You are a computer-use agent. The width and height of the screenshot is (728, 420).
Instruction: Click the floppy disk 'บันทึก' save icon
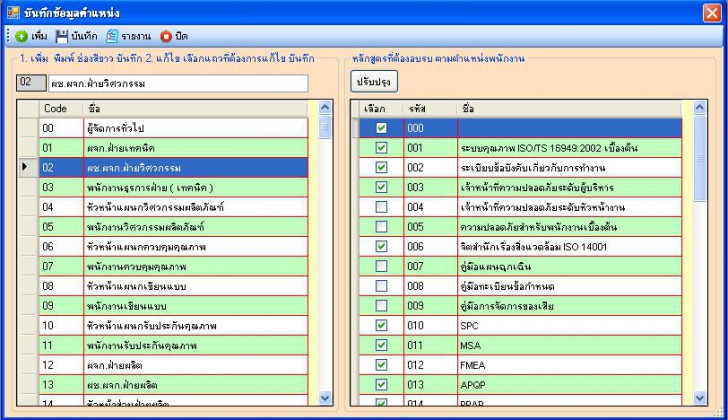pos(62,36)
